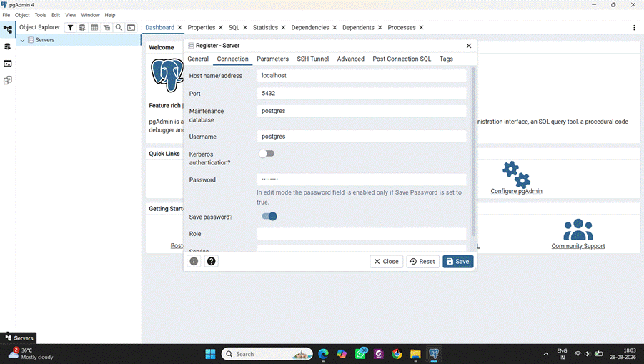Click the Windows Start button
The image size is (644, 364).
click(210, 354)
